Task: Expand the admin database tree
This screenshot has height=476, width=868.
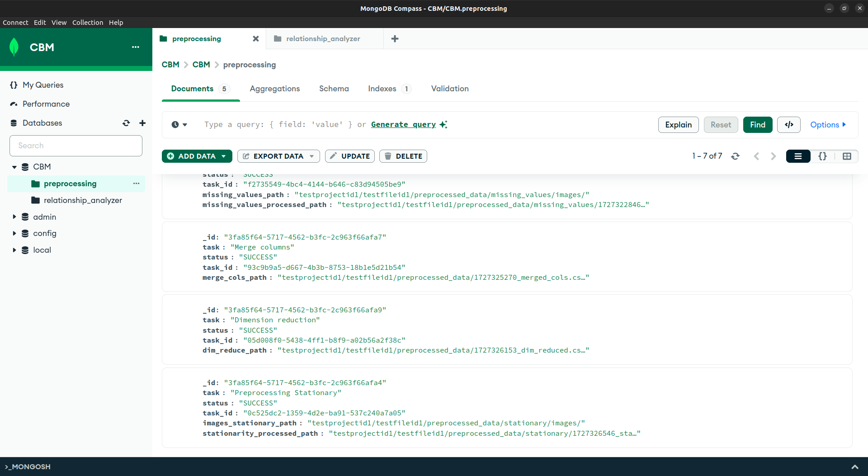Action: pos(14,217)
